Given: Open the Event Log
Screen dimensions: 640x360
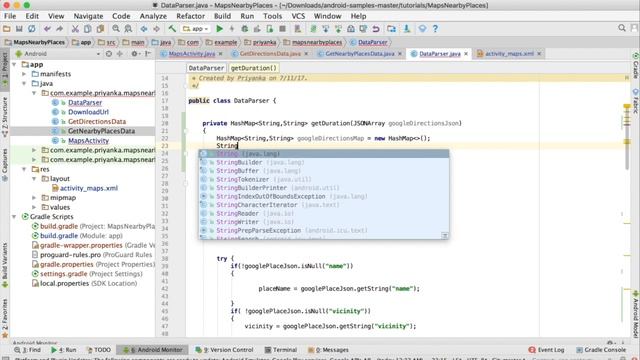Looking at the screenshot, I should [546, 350].
